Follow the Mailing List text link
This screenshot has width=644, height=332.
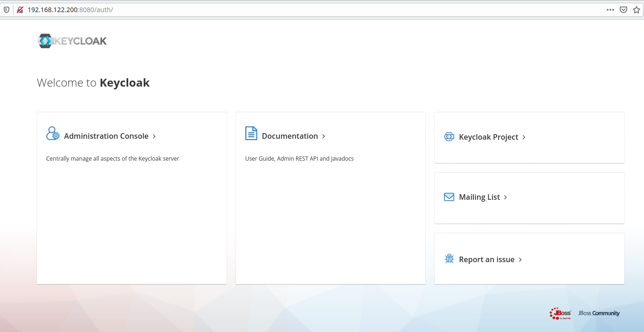pyautogui.click(x=479, y=197)
